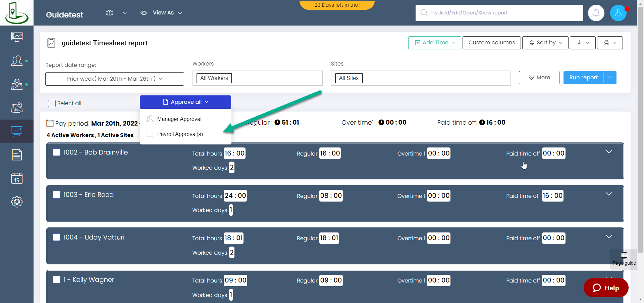The width and height of the screenshot is (644, 303).
Task: Click the Over time1 00:00 summary
Action: coord(374,123)
